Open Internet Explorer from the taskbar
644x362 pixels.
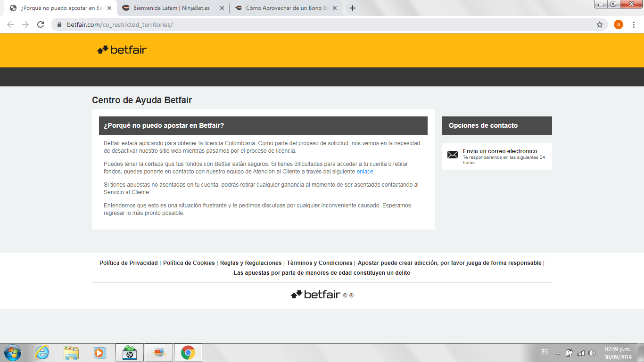click(42, 353)
